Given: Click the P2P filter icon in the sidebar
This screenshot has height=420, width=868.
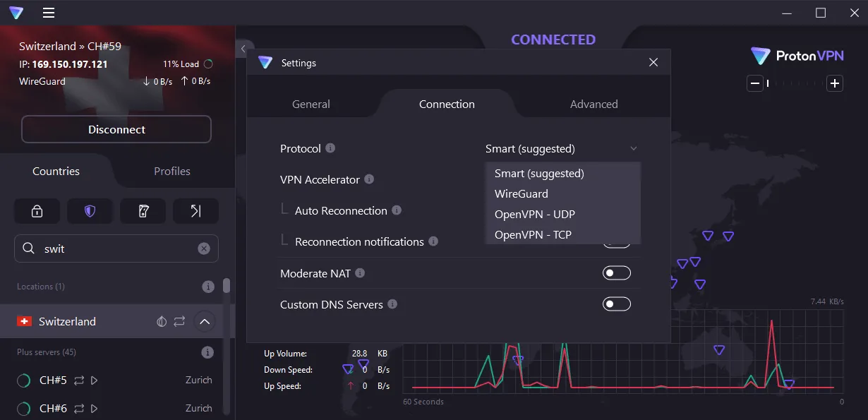Looking at the screenshot, I should pos(195,210).
